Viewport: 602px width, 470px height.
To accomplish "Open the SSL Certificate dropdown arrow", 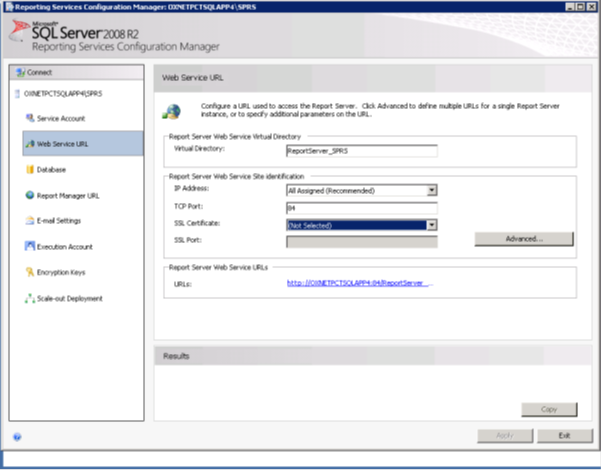I will click(x=432, y=225).
